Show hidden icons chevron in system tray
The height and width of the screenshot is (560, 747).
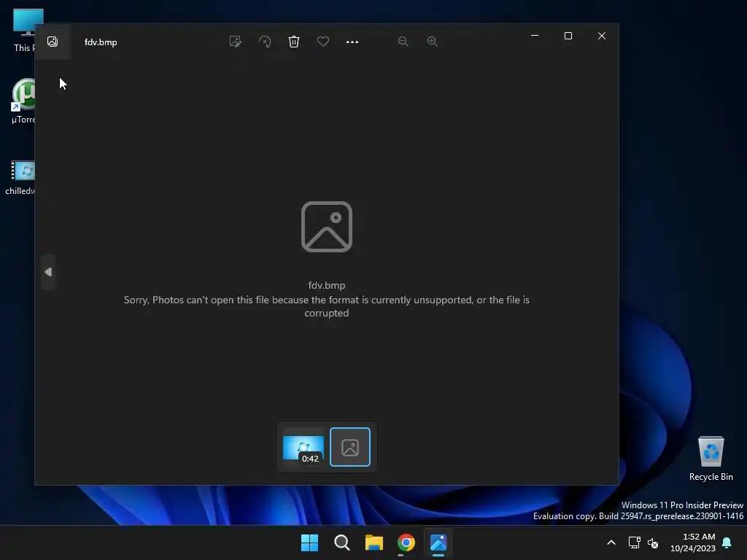[611, 542]
